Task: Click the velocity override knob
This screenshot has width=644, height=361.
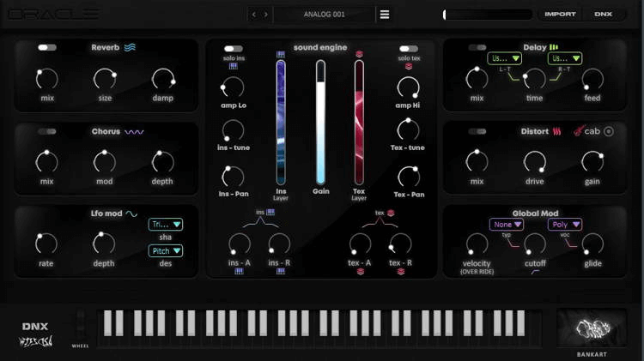Action: (477, 244)
